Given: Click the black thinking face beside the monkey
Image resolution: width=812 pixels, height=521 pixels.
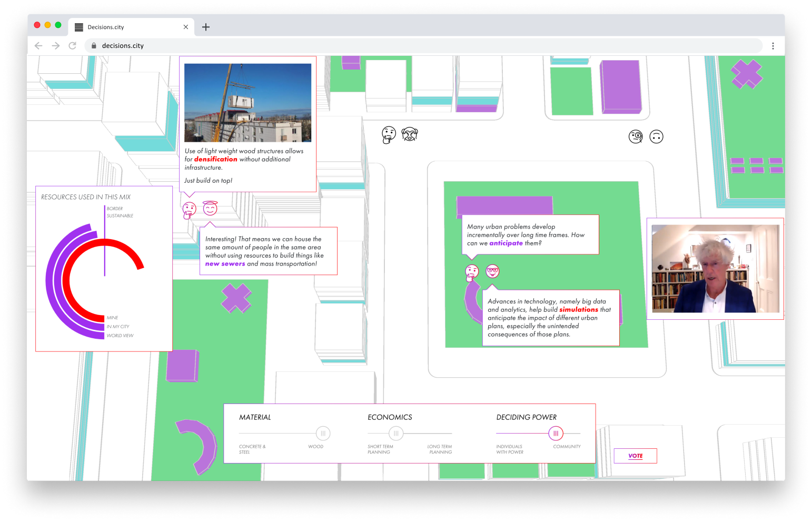Looking at the screenshot, I should [389, 135].
